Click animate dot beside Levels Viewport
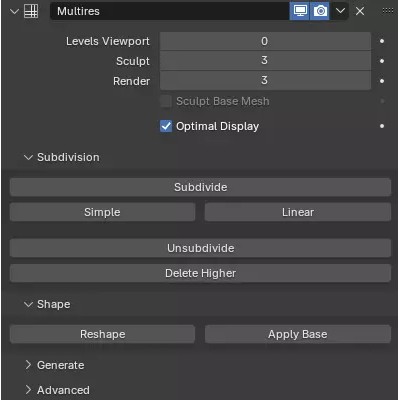 [382, 41]
